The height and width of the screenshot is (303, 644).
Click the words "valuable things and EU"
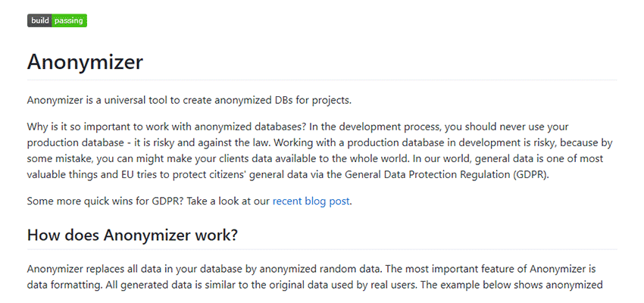tap(85, 176)
